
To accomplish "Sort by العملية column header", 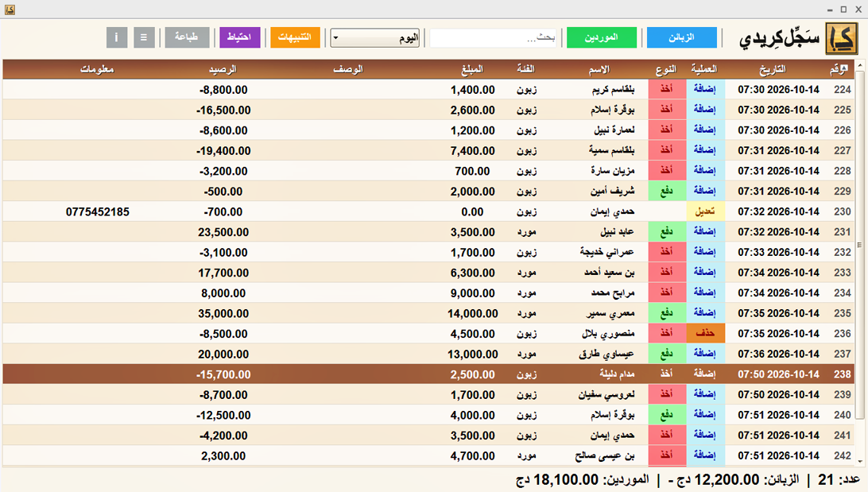I will pyautogui.click(x=704, y=69).
